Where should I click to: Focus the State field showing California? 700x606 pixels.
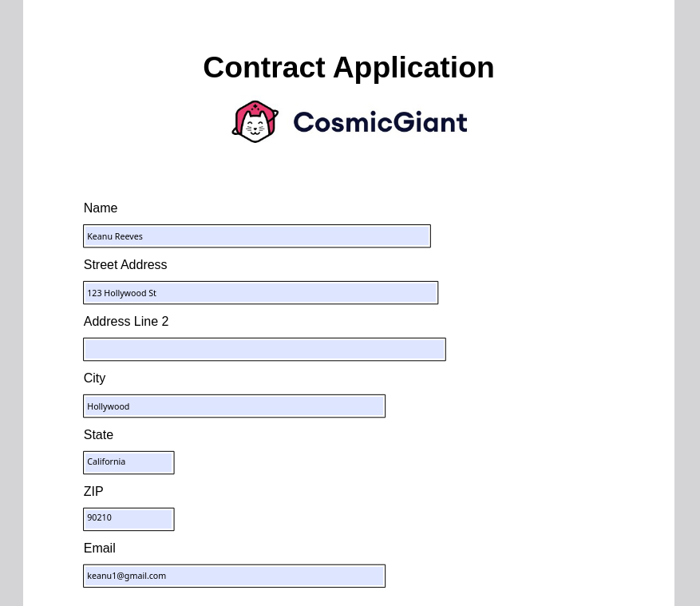[x=129, y=462]
